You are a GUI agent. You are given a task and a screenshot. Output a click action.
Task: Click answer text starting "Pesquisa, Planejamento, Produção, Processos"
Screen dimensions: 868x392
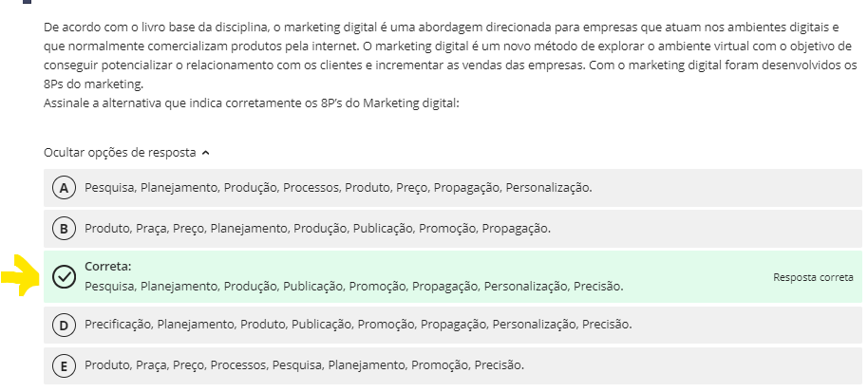338,188
